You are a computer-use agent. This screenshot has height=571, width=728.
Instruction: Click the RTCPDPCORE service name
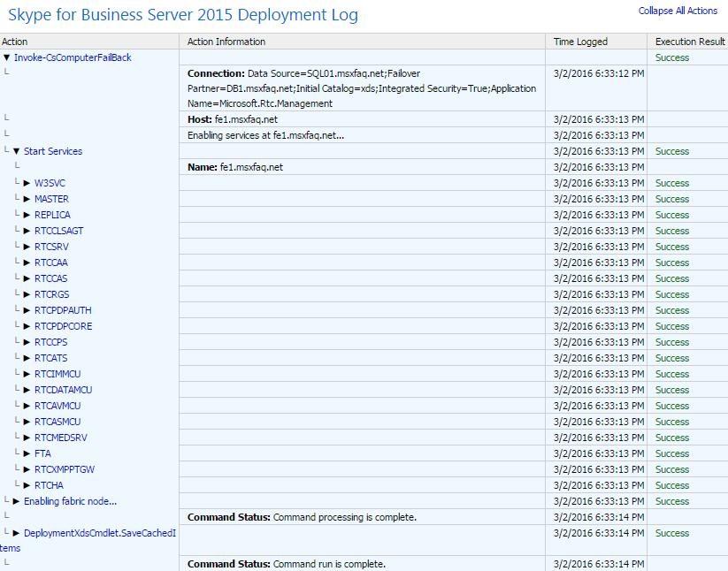63,326
